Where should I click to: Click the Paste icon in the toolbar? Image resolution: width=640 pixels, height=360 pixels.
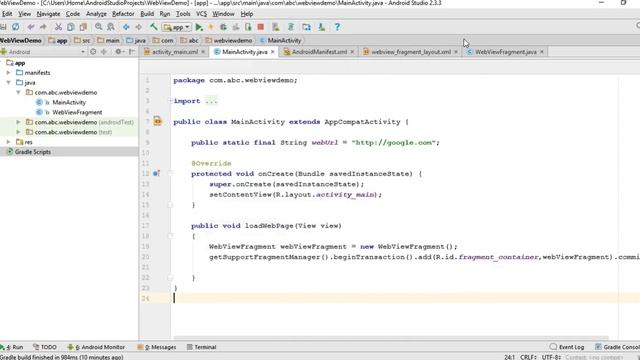point(83,27)
